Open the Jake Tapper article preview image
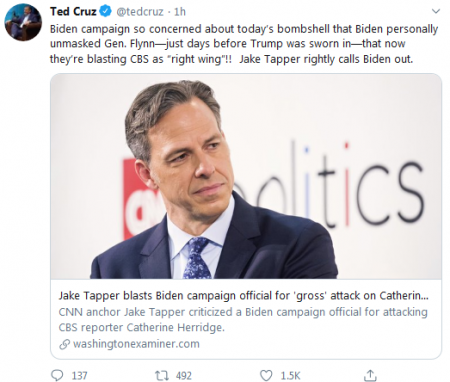The height and width of the screenshot is (382, 450). [246, 176]
